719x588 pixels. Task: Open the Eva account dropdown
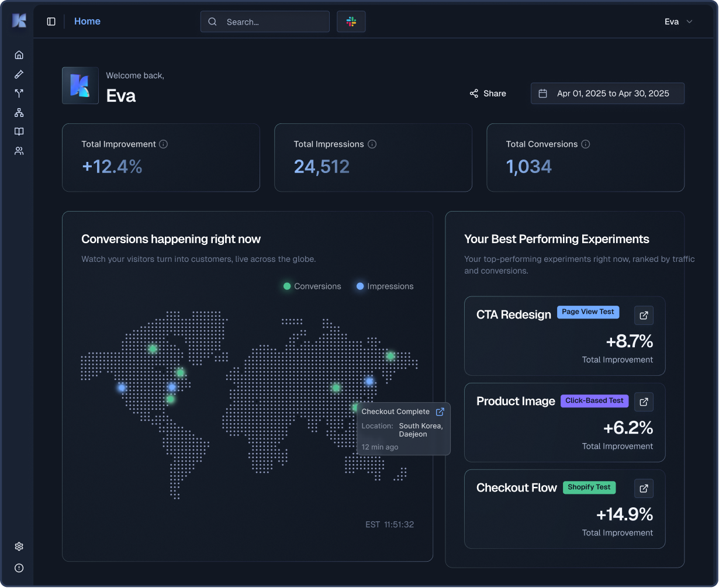click(679, 21)
